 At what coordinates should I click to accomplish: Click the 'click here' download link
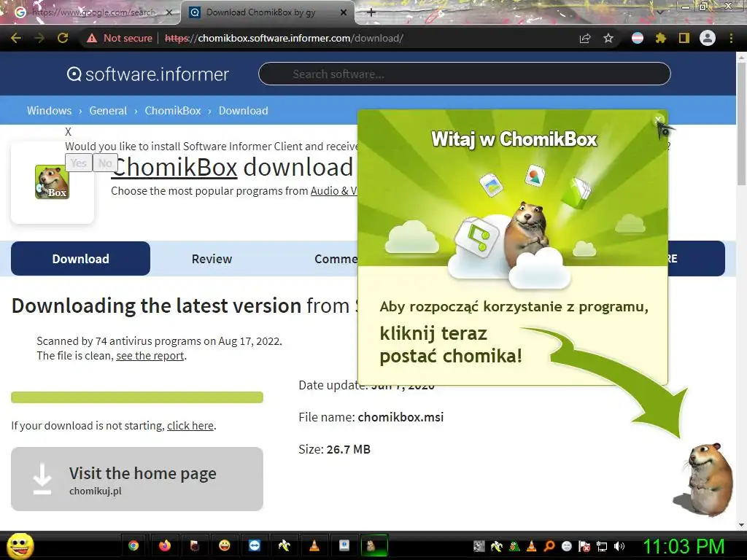[190, 426]
